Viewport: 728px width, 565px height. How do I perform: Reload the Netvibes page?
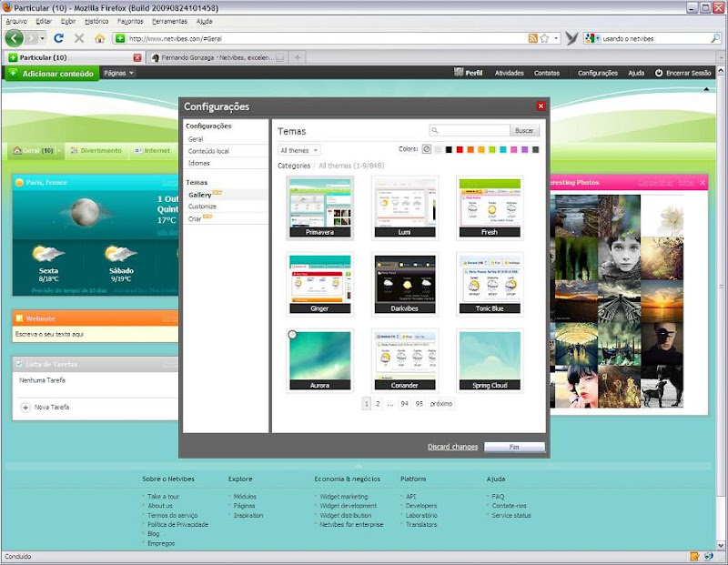point(58,38)
